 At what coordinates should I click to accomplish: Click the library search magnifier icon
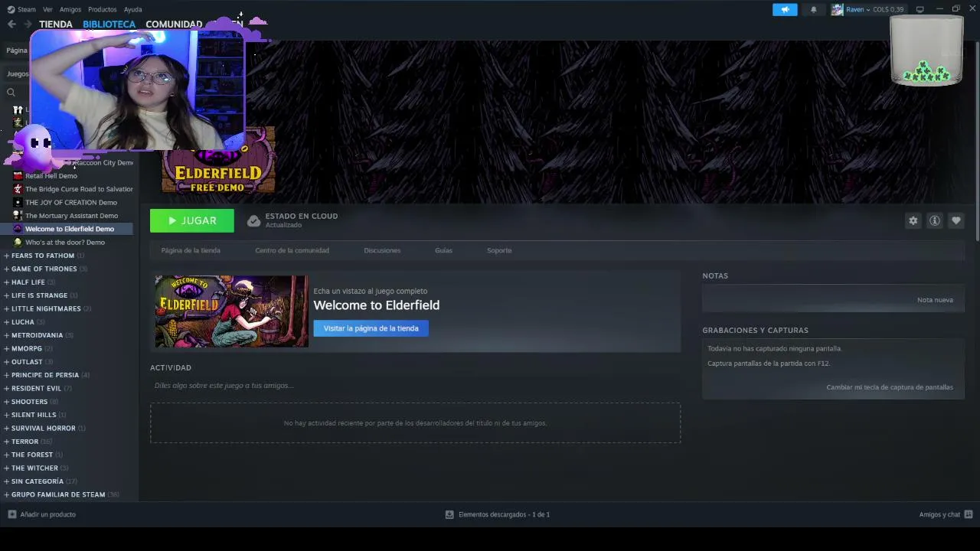(x=11, y=93)
